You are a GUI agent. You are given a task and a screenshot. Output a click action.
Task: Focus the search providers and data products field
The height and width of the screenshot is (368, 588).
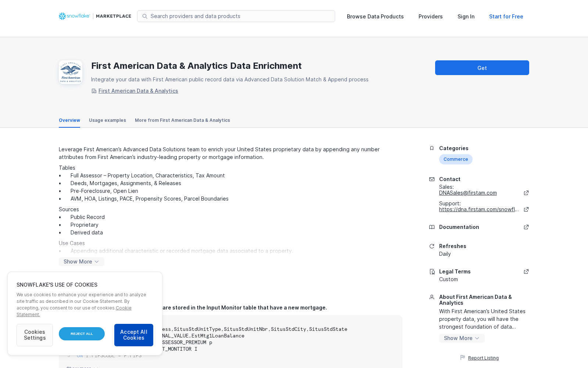point(236,16)
